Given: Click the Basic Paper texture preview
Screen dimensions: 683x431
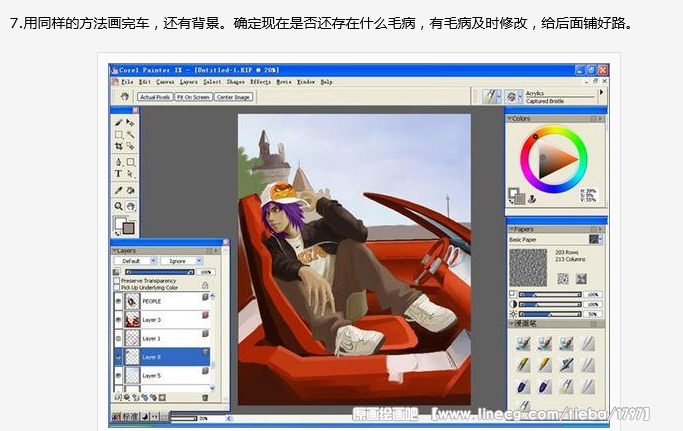Looking at the screenshot, I should (528, 268).
